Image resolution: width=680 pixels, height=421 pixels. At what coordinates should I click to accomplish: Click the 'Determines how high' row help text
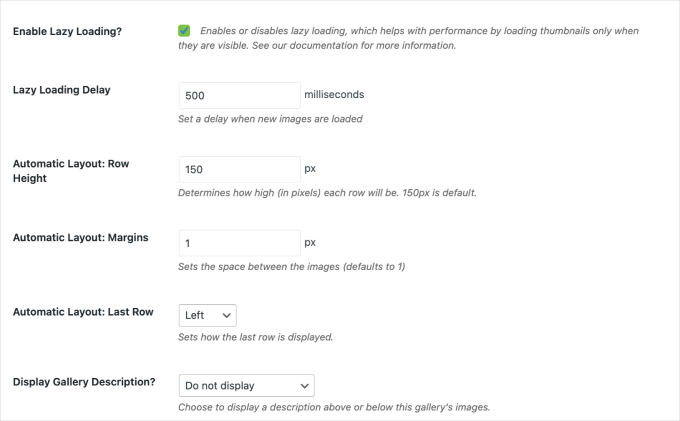326,193
